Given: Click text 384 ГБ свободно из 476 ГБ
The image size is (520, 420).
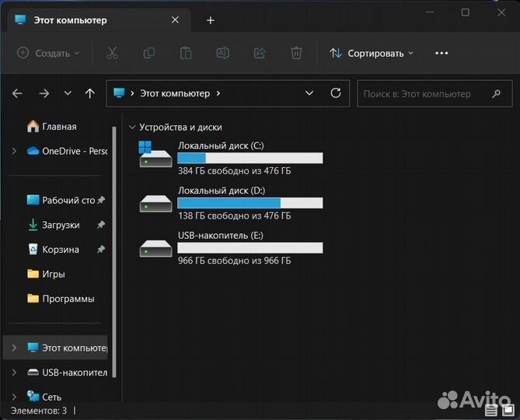Looking at the screenshot, I should 234,171.
